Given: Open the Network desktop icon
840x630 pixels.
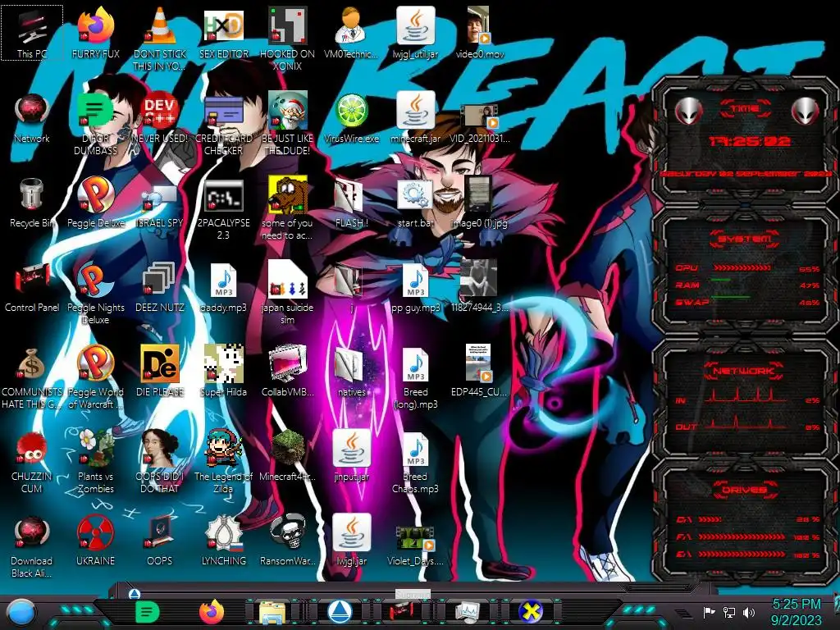Looking at the screenshot, I should (x=32, y=118).
